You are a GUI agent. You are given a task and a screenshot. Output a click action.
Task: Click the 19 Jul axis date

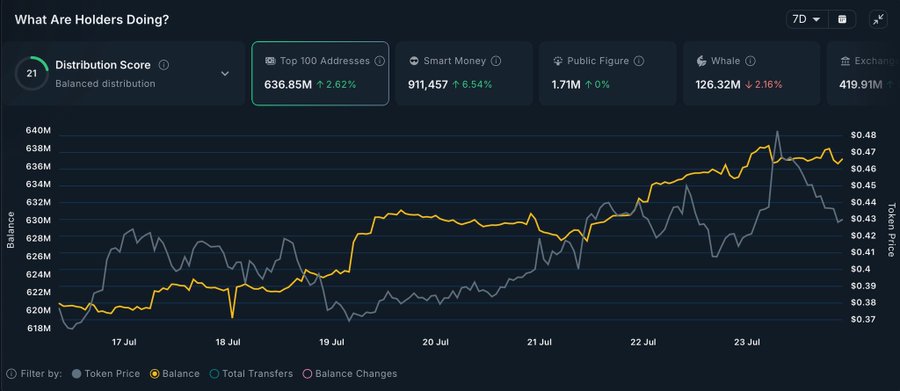(x=332, y=342)
